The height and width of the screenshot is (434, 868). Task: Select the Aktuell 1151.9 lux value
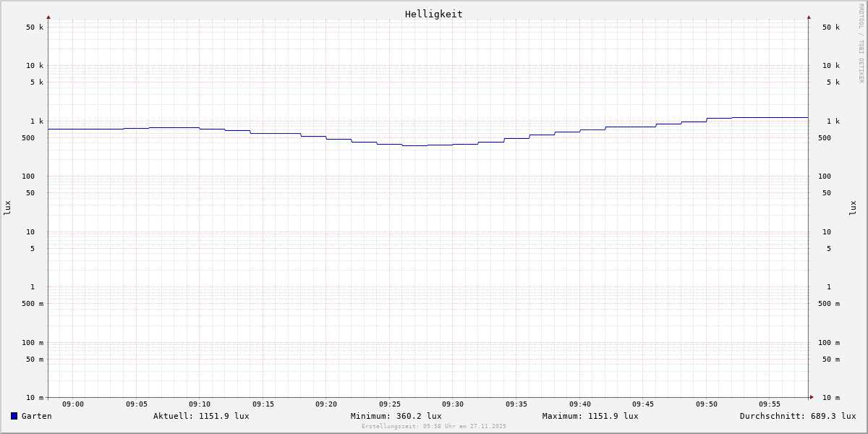point(201,416)
